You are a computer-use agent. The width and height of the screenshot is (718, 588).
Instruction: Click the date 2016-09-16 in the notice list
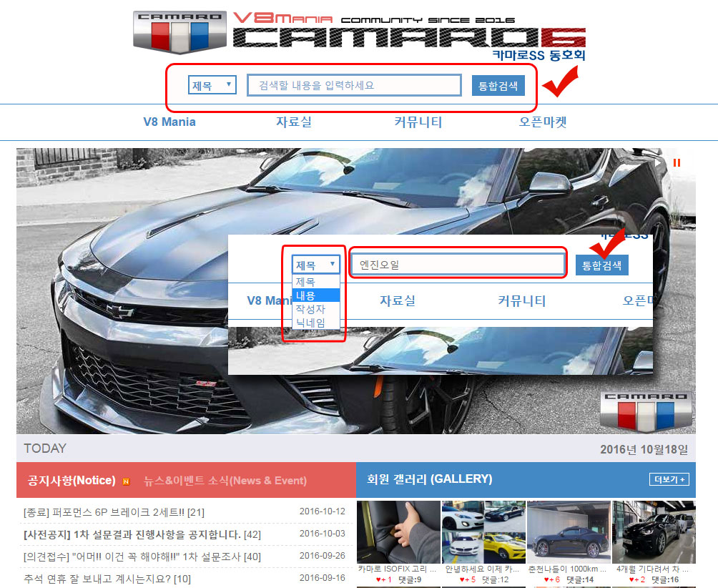coord(323,578)
